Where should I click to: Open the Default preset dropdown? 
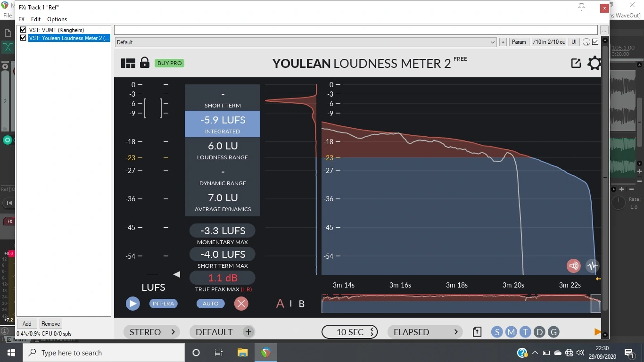305,42
